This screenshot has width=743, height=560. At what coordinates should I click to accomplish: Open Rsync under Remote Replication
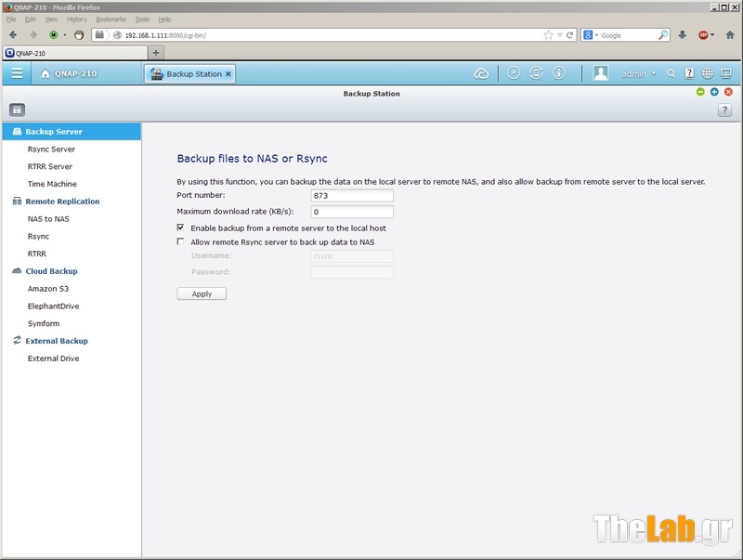(38, 237)
